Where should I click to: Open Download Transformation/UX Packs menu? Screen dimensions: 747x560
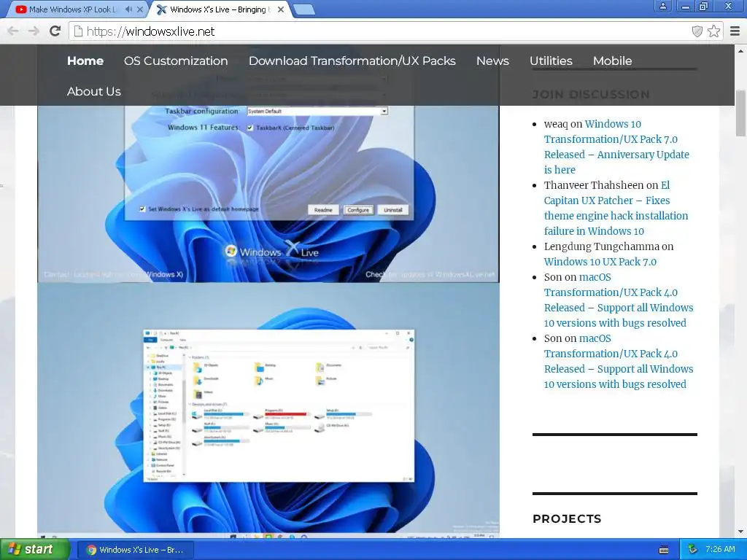(x=352, y=61)
